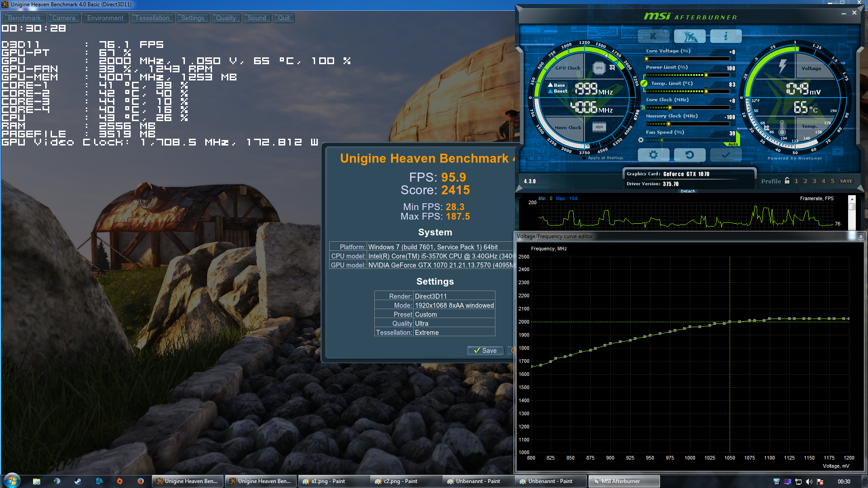The width and height of the screenshot is (868, 488).
Task: Click the Afterburner information 'i' button
Action: pos(726,36)
